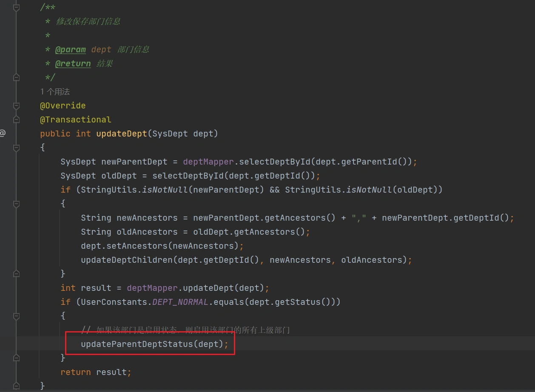The width and height of the screenshot is (535, 392).
Task: Click the fold marker below the updateParentDeptStatus line
Action: [x=16, y=358]
